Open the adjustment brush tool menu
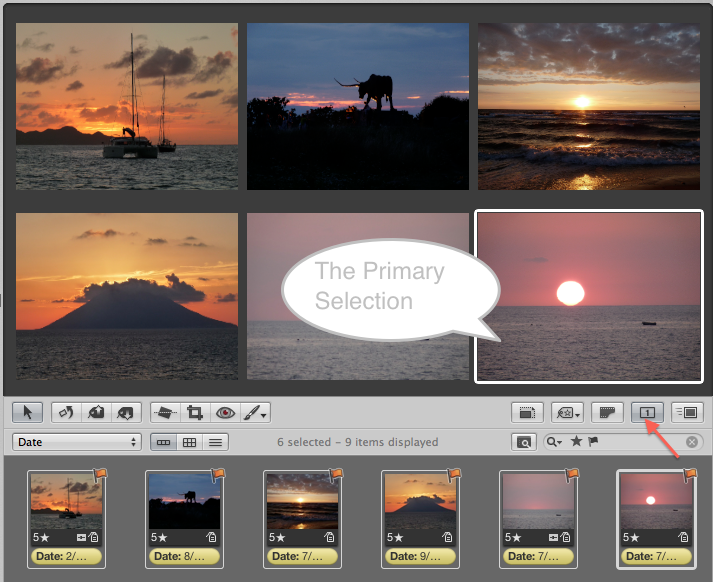Viewport: 713px width, 582px height. (x=254, y=411)
